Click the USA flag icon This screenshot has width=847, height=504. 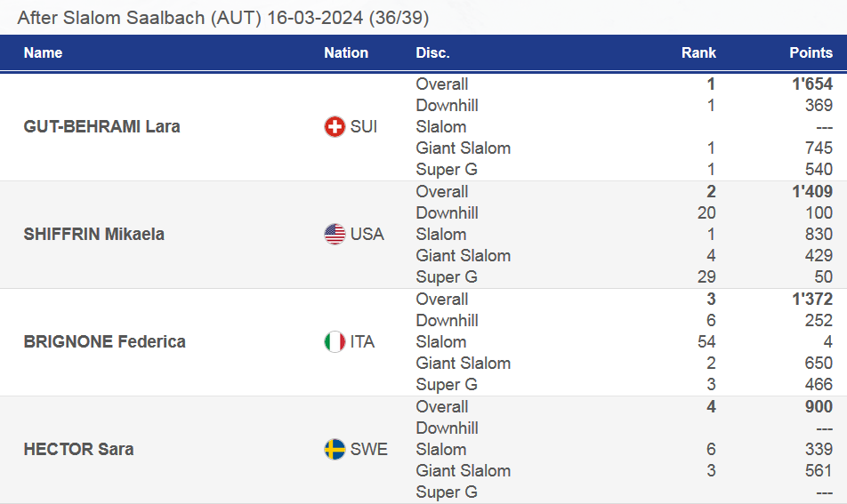[335, 235]
